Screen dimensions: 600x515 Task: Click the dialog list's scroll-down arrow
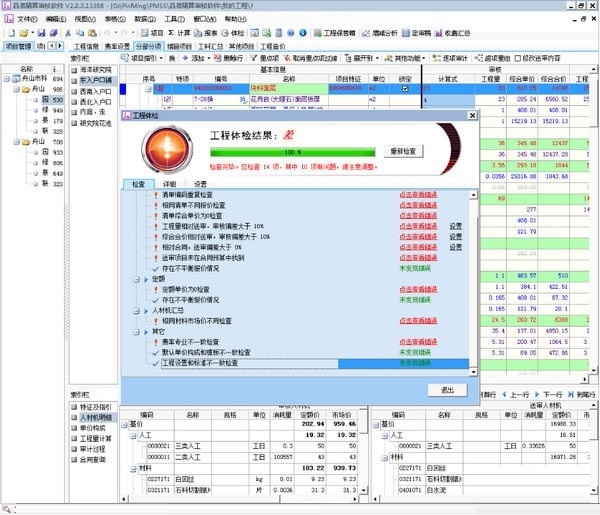click(x=473, y=372)
